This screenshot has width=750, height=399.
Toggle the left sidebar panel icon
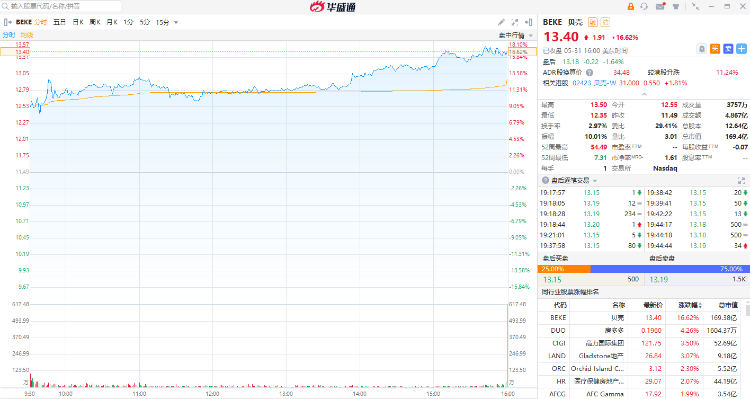click(7, 22)
